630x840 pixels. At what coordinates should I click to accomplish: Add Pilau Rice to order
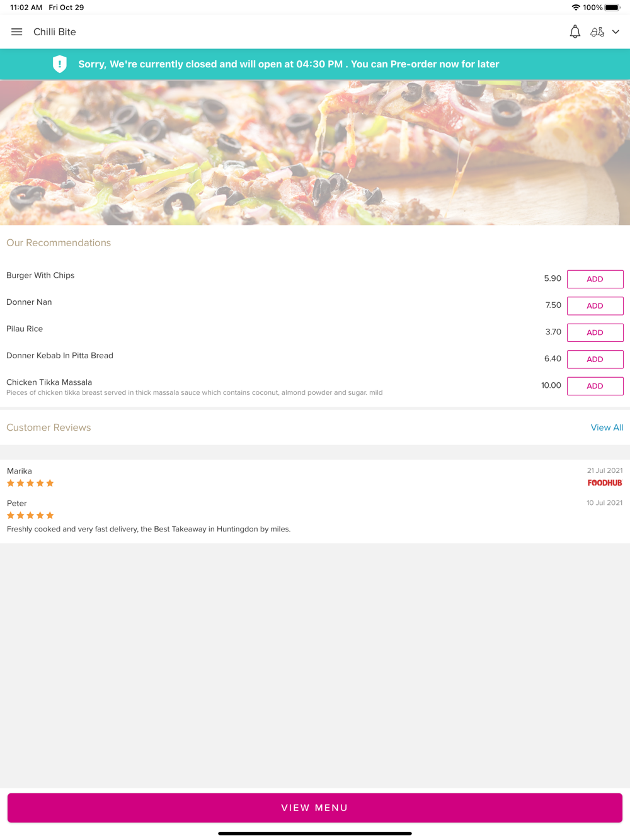(x=595, y=332)
